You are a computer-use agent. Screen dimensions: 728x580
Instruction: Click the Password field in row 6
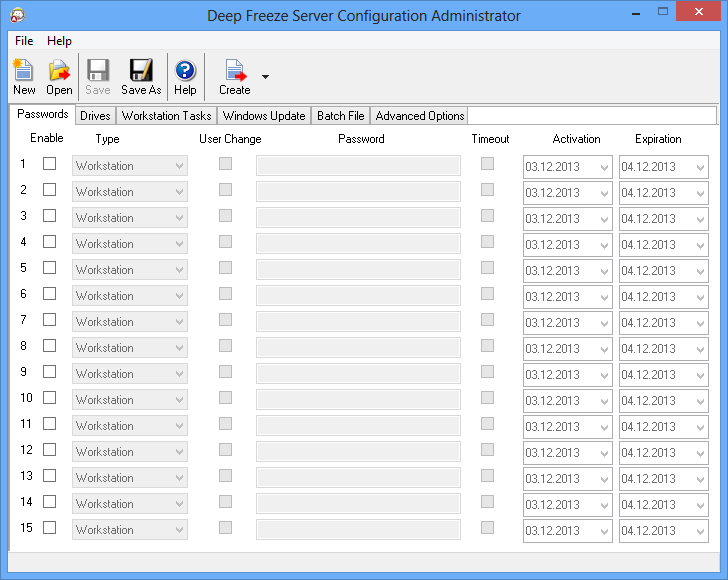(358, 296)
